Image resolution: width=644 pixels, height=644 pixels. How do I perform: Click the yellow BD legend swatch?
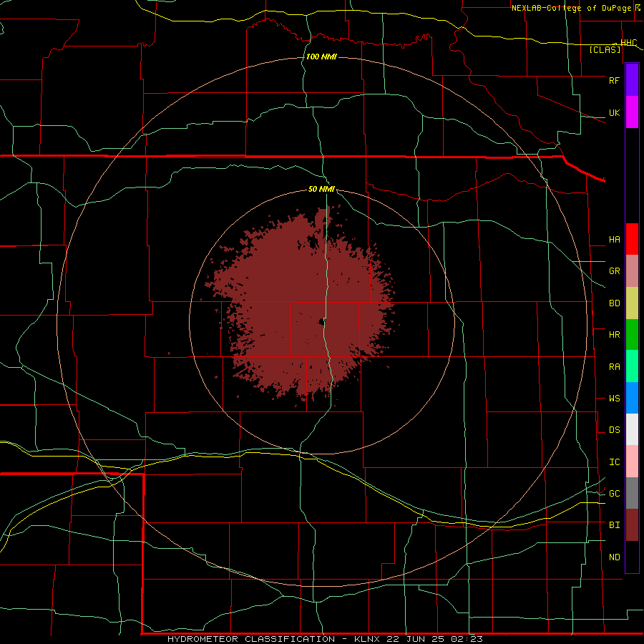[632, 303]
